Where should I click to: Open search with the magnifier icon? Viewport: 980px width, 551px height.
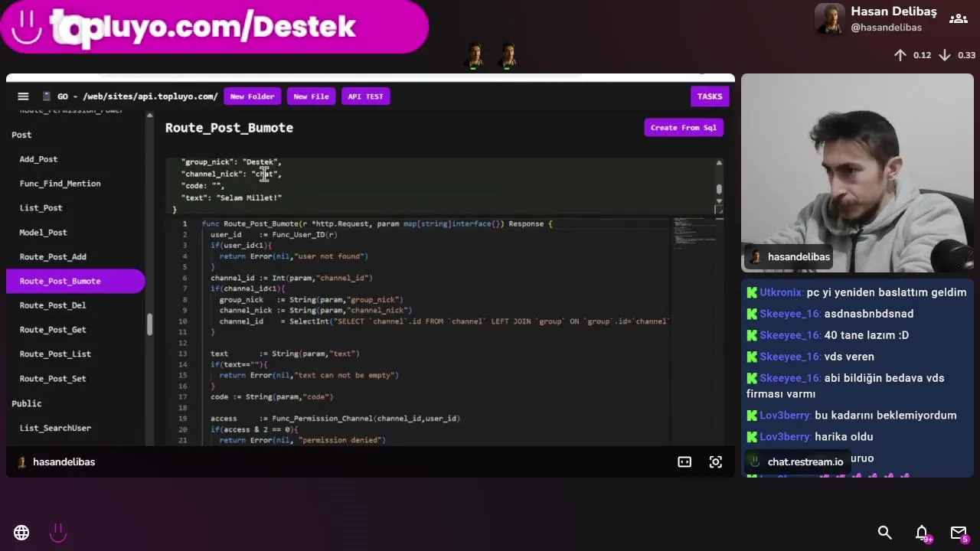coord(884,533)
